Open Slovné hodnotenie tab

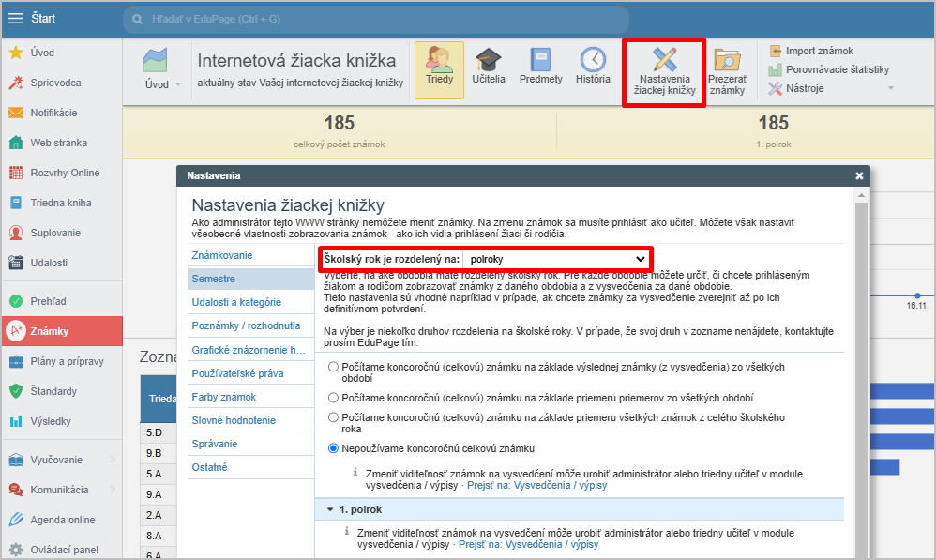coord(250,420)
